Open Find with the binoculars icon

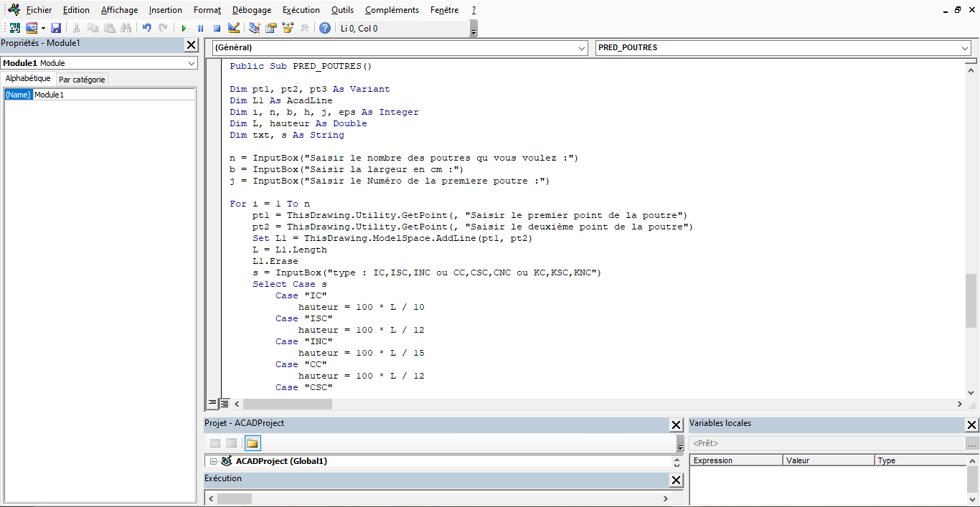[126, 28]
